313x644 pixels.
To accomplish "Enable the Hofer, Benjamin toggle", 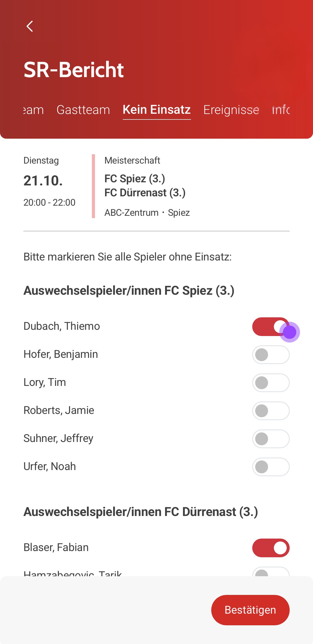I will 270,355.
